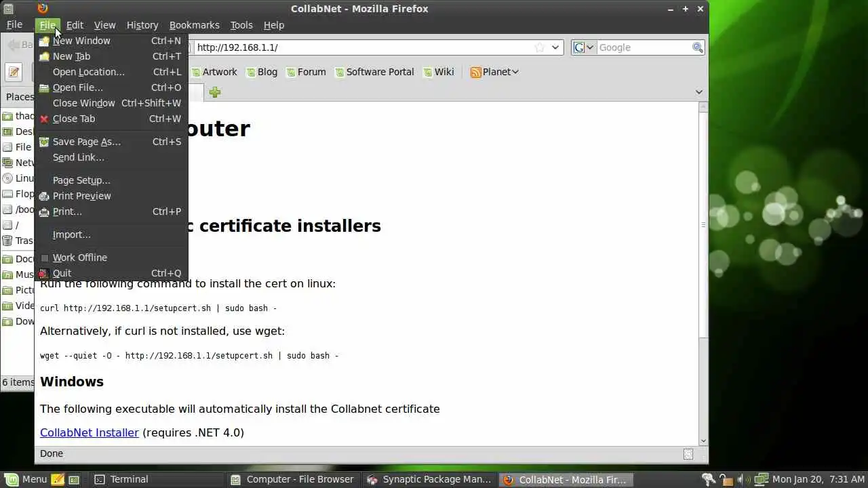Viewport: 868px width, 488px height.
Task: Choose New Window from File menu
Action: tap(111, 41)
